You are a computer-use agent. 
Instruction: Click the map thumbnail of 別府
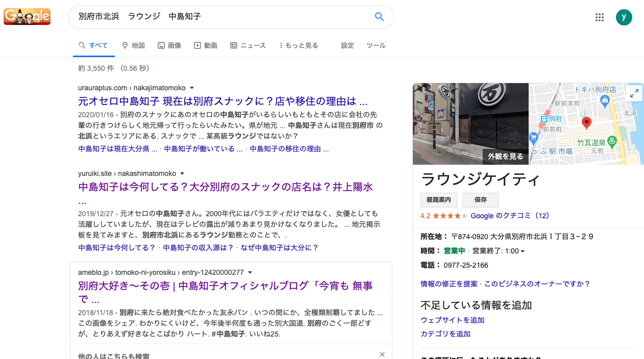tap(586, 124)
